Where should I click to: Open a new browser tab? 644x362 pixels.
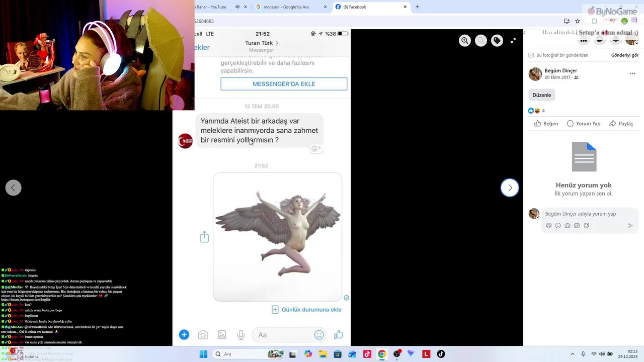pyautogui.click(x=417, y=7)
